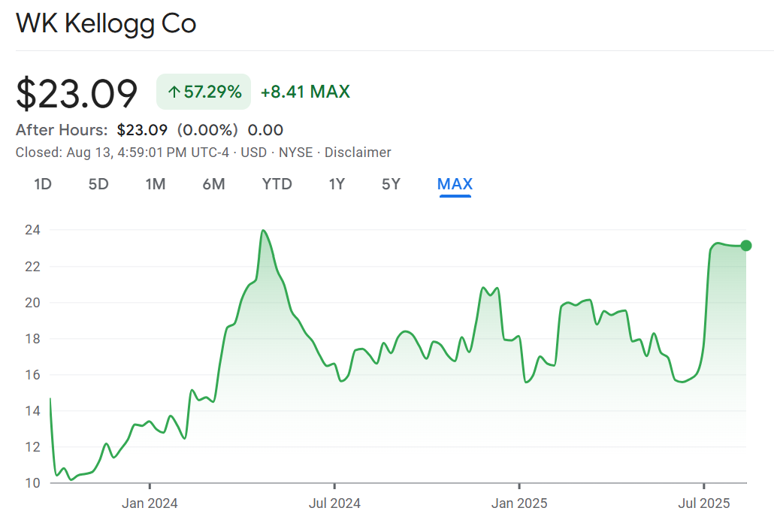Screen dimensions: 774x532
Task: Click the Jul 2025 axis label
Action: 704,503
